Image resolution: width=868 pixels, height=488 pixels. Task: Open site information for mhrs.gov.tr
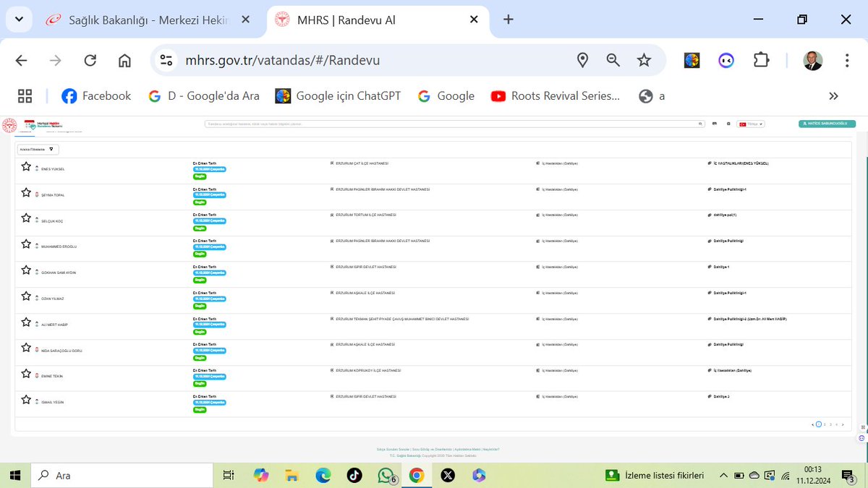[x=166, y=60]
